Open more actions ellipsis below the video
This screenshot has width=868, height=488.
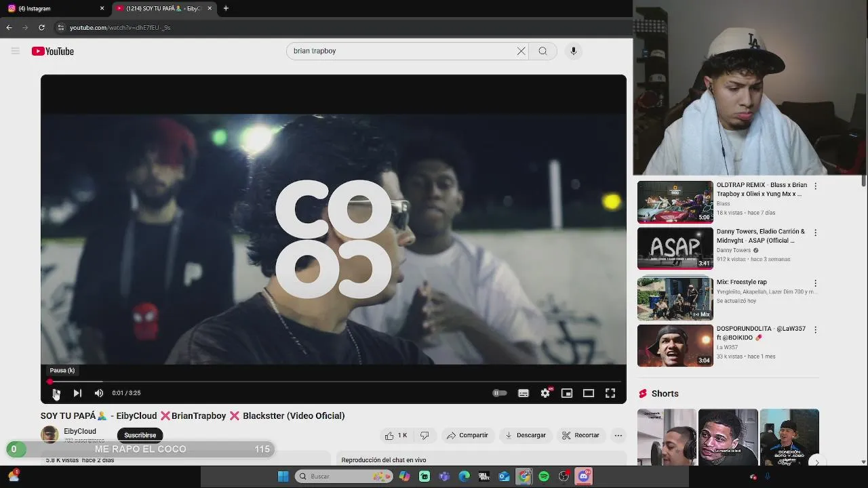pyautogui.click(x=618, y=435)
